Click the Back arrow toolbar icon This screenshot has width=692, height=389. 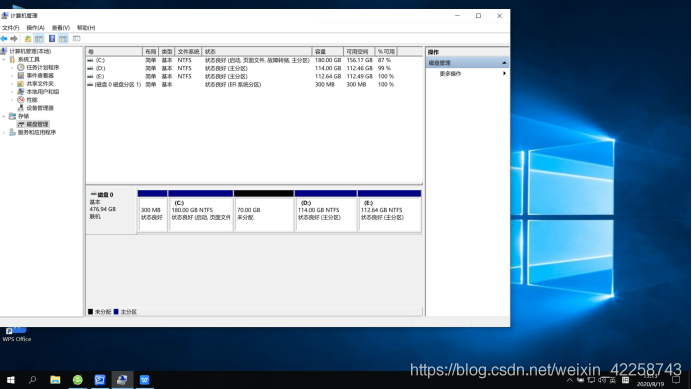pos(4,39)
